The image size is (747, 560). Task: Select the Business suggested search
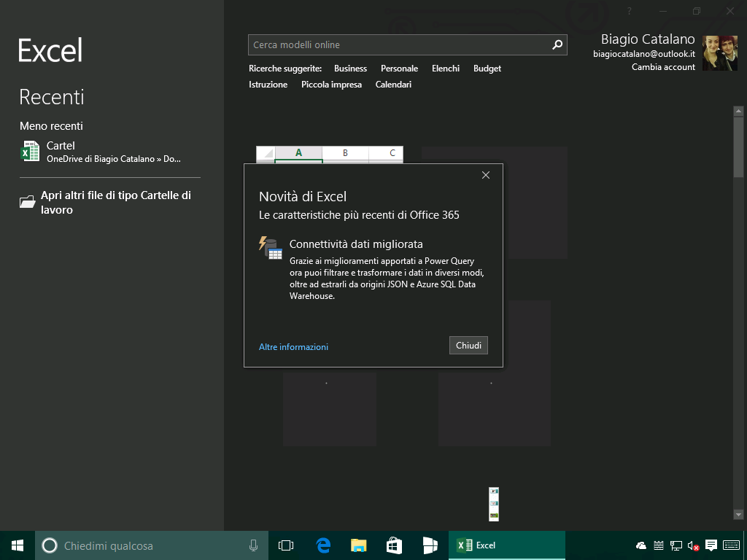point(351,69)
